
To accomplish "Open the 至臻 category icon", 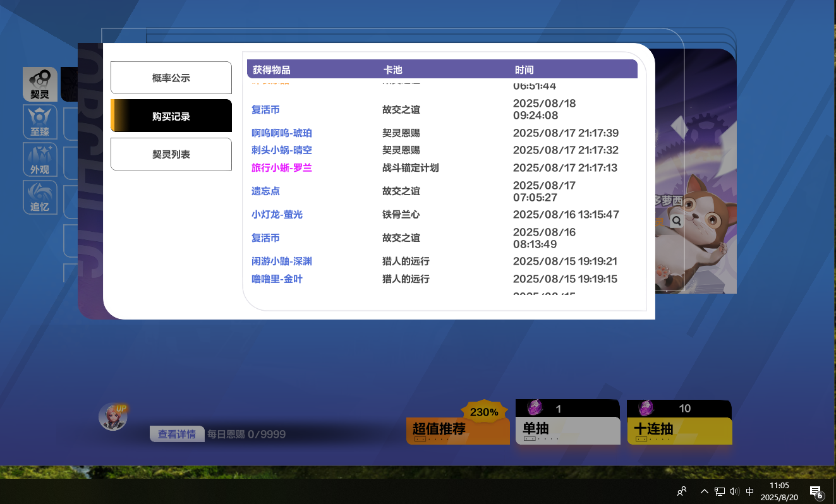I will (x=40, y=122).
